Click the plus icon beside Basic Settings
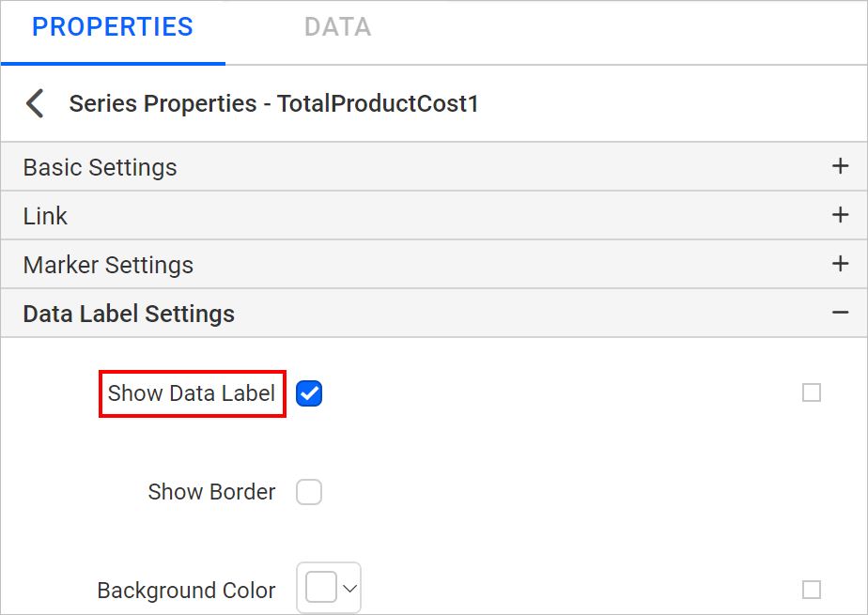This screenshot has height=615, width=868. (840, 166)
